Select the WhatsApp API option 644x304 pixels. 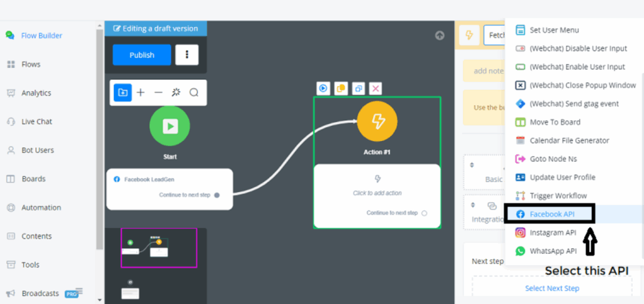click(552, 251)
